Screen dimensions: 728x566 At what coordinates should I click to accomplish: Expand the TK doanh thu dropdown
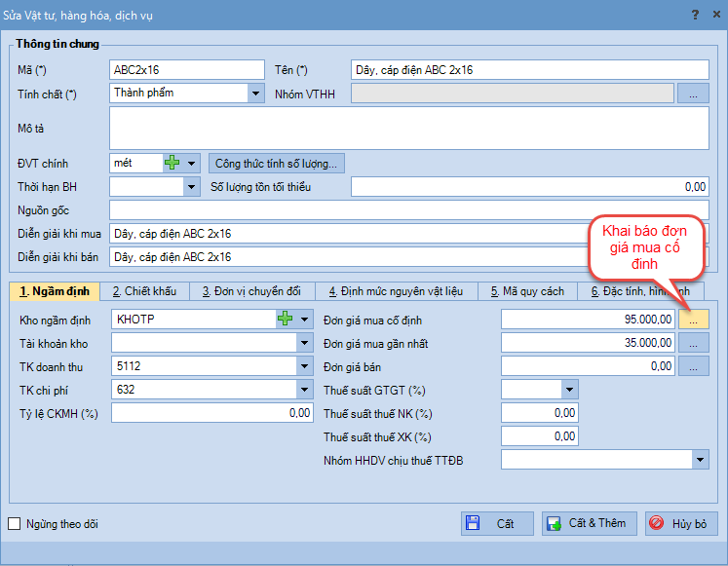click(304, 366)
